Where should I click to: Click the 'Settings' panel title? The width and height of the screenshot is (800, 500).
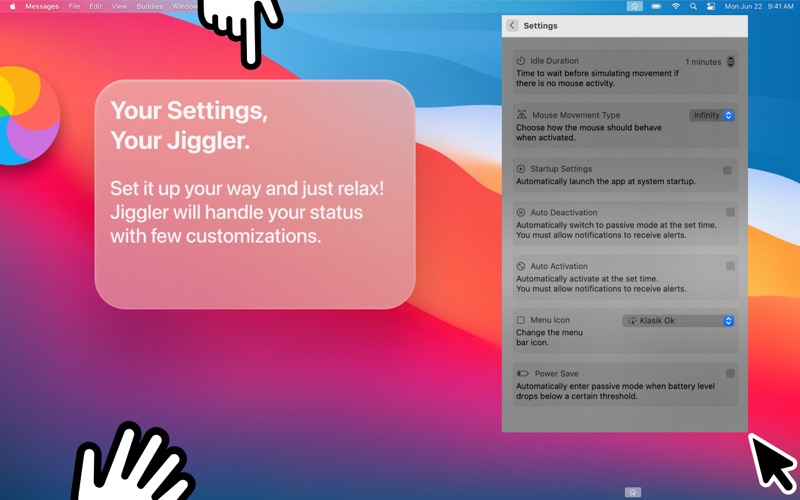click(540, 26)
